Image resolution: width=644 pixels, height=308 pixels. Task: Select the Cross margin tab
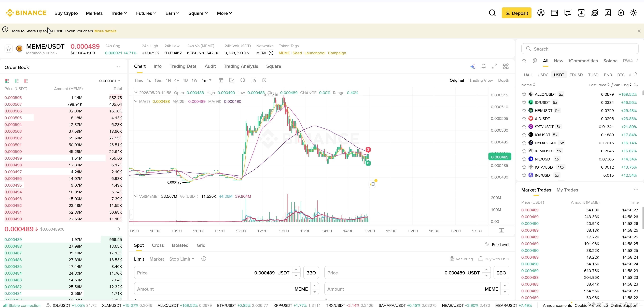[158, 245]
